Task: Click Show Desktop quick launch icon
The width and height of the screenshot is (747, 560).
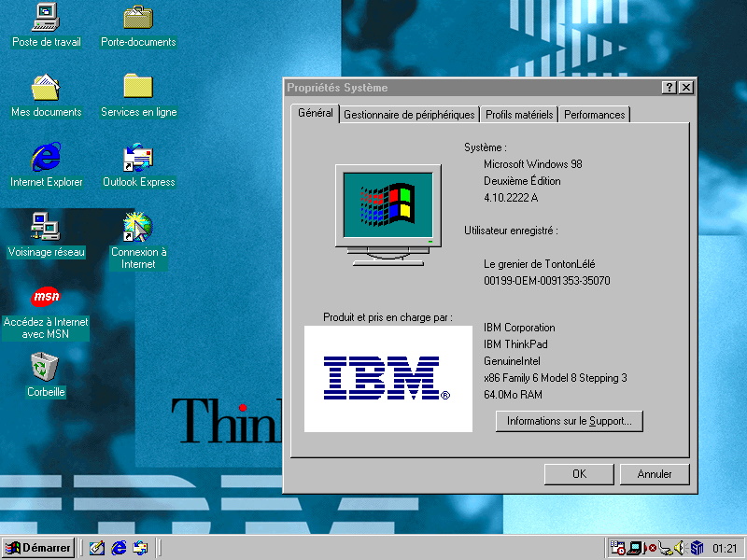Action: (97, 548)
